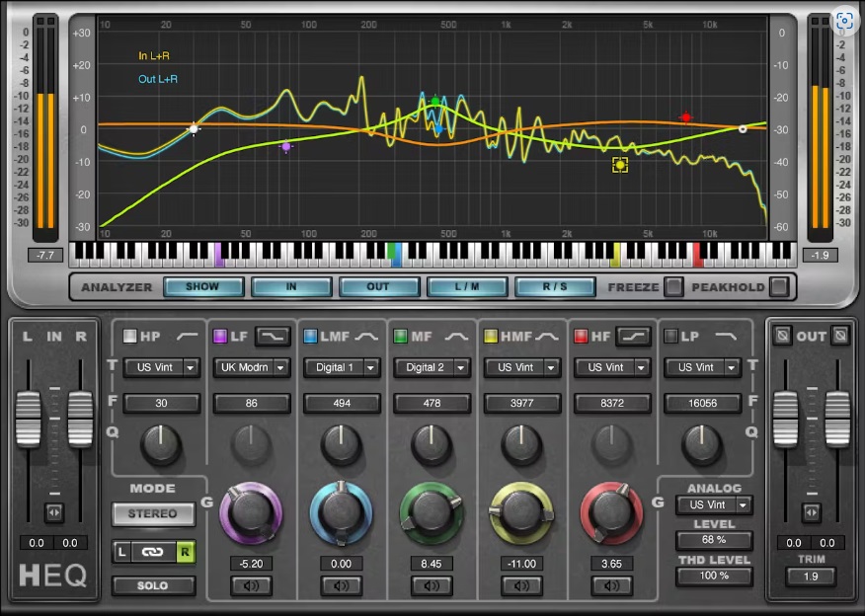Click the STEREO mode button

coord(153,513)
